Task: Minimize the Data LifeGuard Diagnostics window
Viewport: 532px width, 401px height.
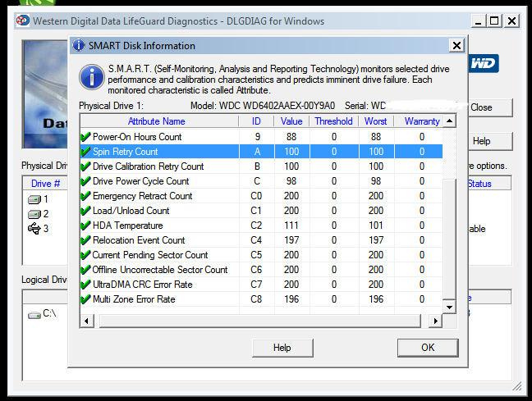Action: 479,21
